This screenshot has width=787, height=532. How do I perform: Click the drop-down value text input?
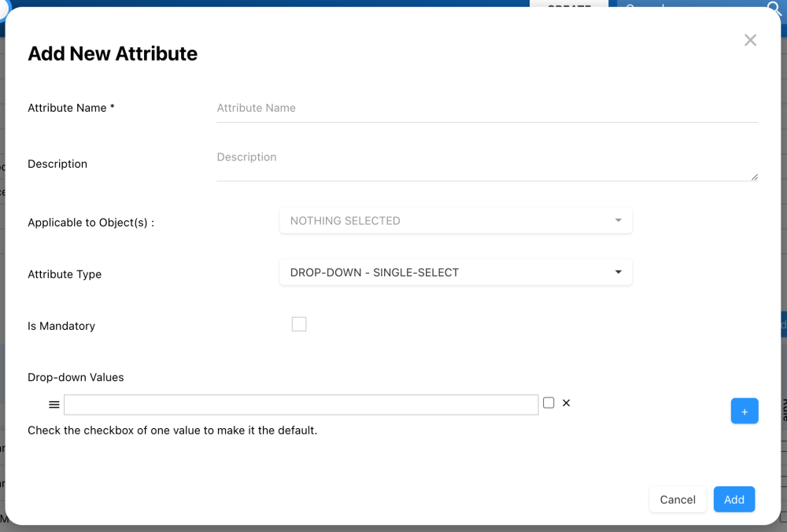coord(301,405)
